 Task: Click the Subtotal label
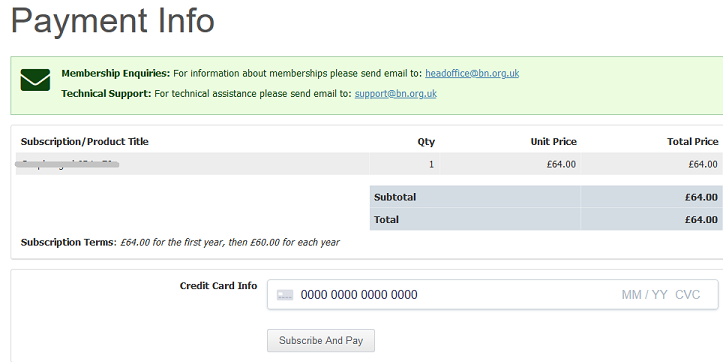point(395,197)
